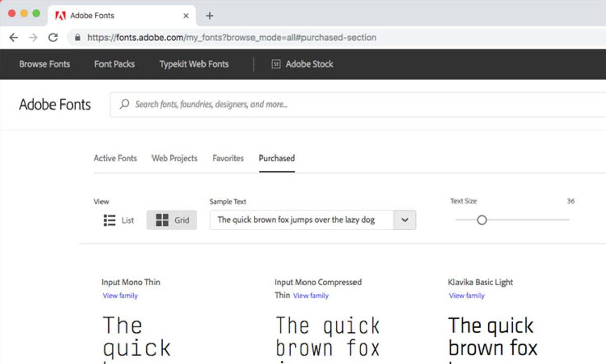Reload the page with refresh icon

53,38
